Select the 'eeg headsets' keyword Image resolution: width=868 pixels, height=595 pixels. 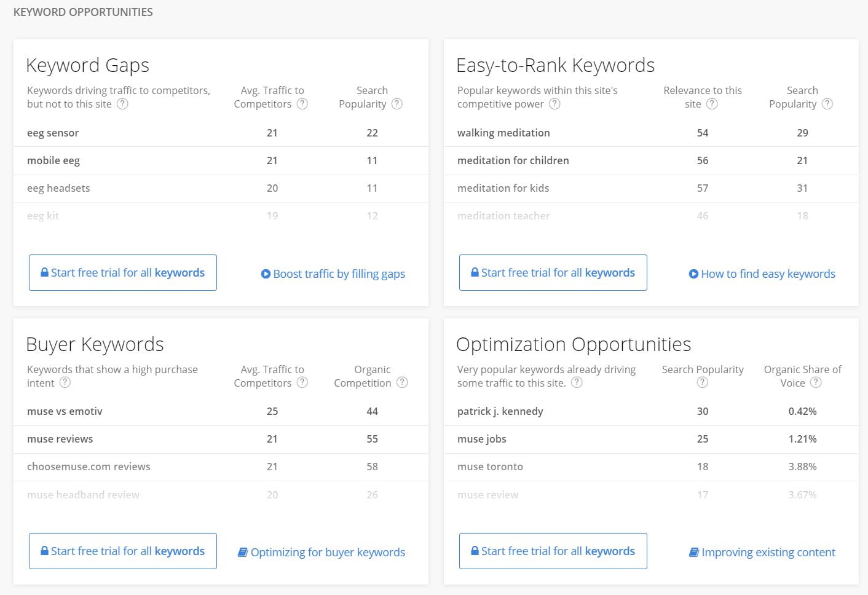(58, 188)
